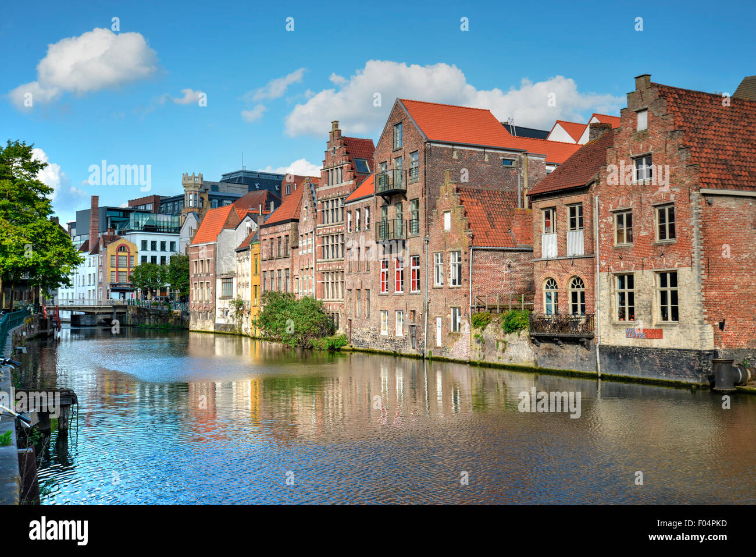Click the alamy logo in the black footer bar
The image size is (756, 557).
coord(59,531)
